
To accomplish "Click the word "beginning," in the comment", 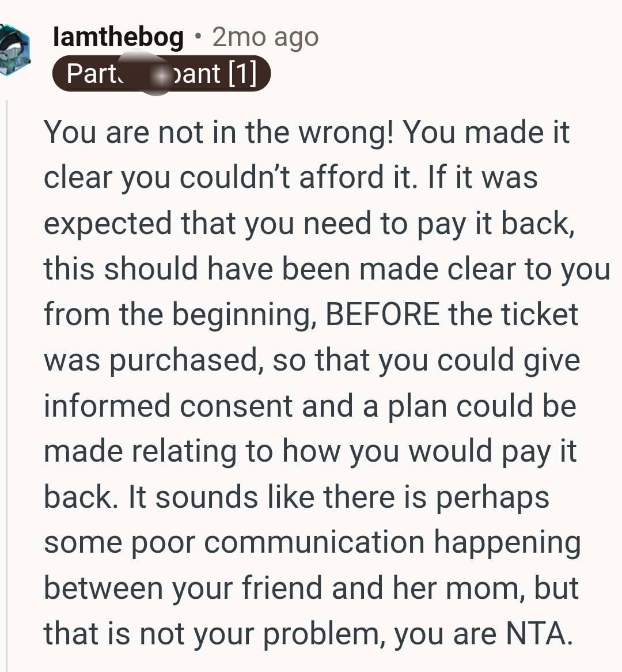I will point(244,315).
